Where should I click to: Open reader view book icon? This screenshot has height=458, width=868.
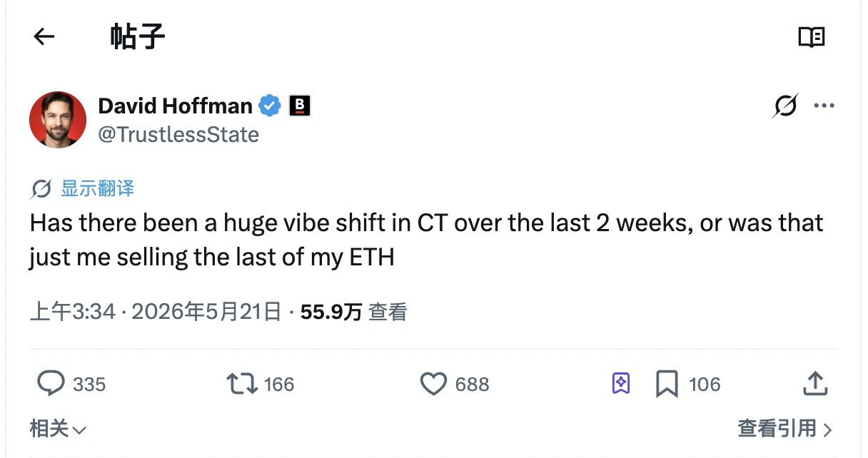[x=811, y=36]
